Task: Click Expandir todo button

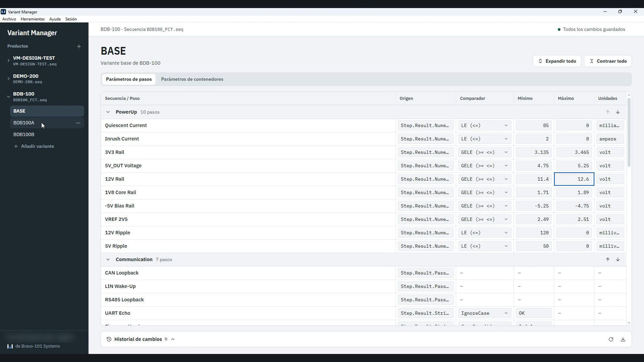Action: click(557, 61)
